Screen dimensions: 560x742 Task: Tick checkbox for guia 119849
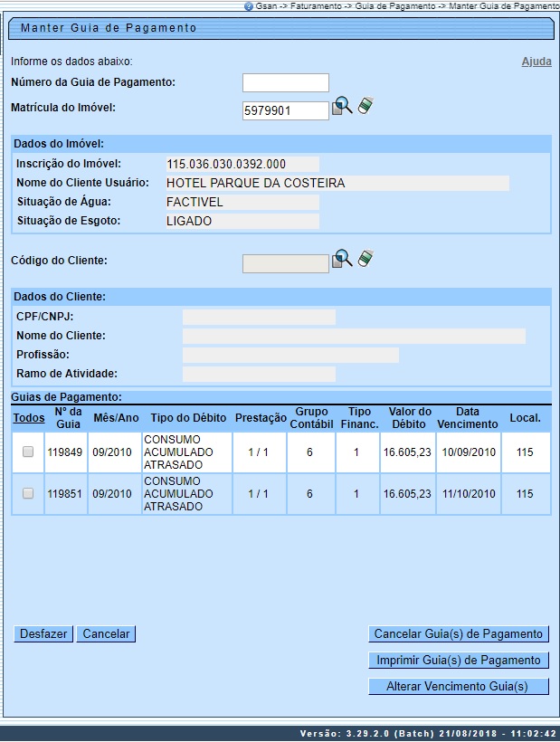[28, 452]
